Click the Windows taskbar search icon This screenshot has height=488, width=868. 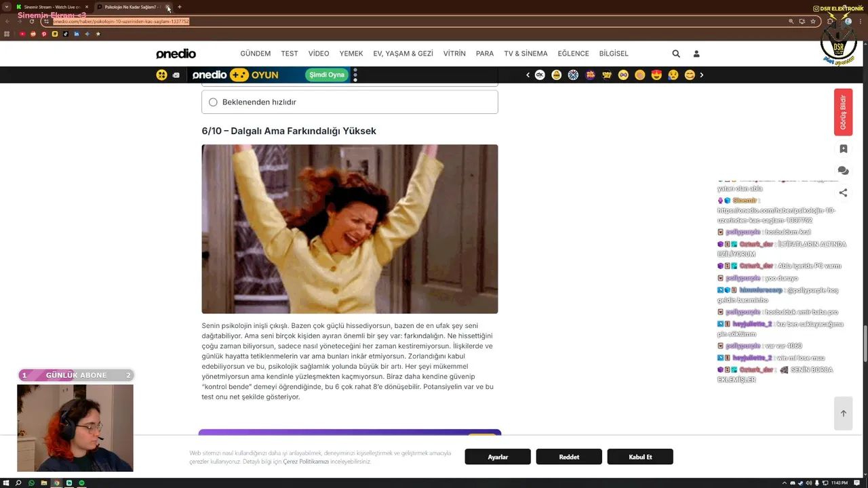(x=18, y=483)
